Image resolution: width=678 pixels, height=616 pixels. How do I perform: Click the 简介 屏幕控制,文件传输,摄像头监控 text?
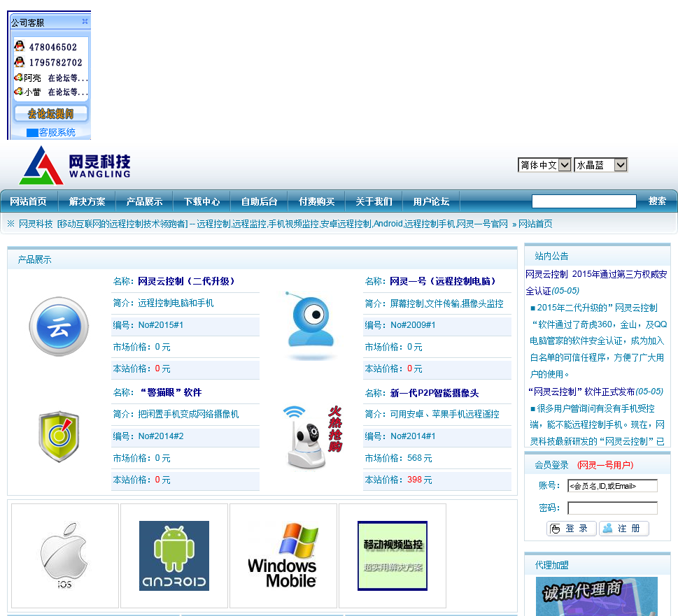pos(434,303)
